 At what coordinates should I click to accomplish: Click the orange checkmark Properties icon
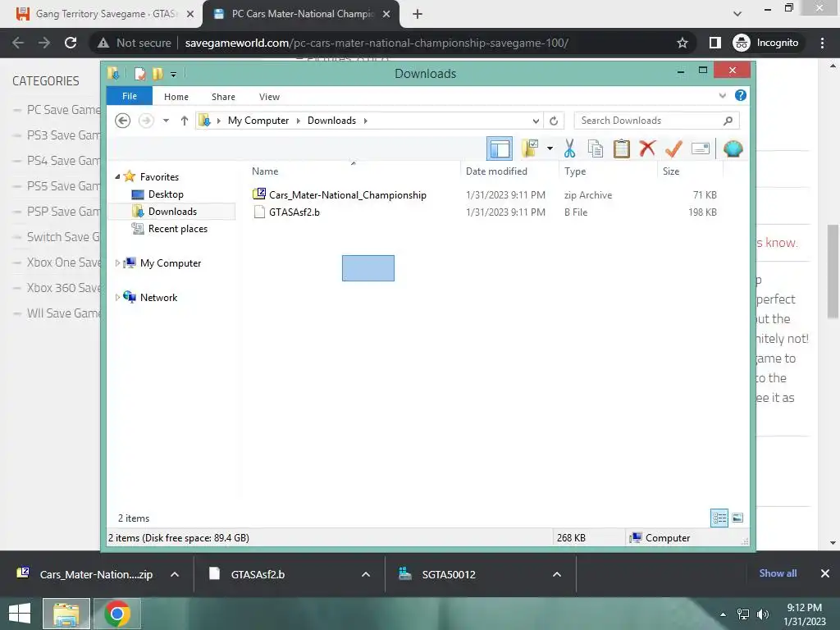(673, 148)
